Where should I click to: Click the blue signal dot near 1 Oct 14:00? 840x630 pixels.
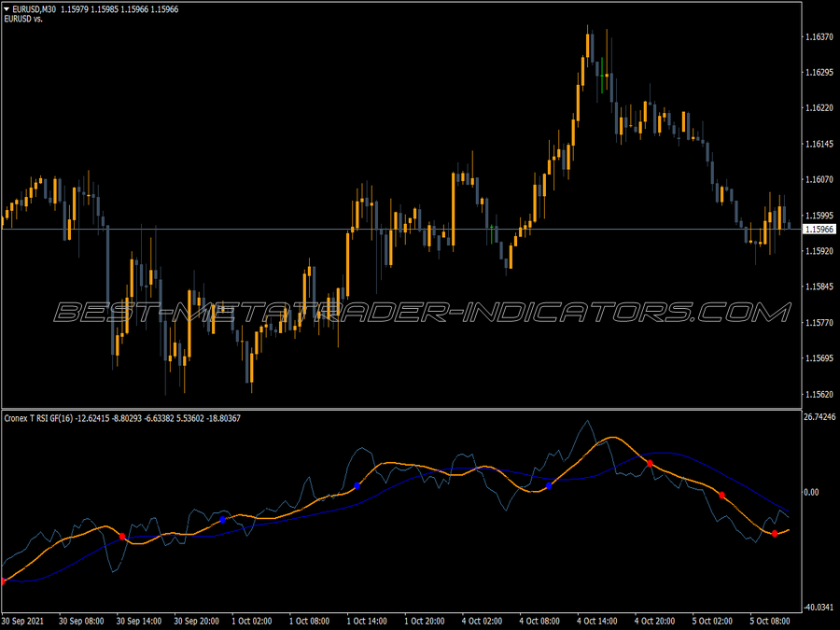(357, 486)
